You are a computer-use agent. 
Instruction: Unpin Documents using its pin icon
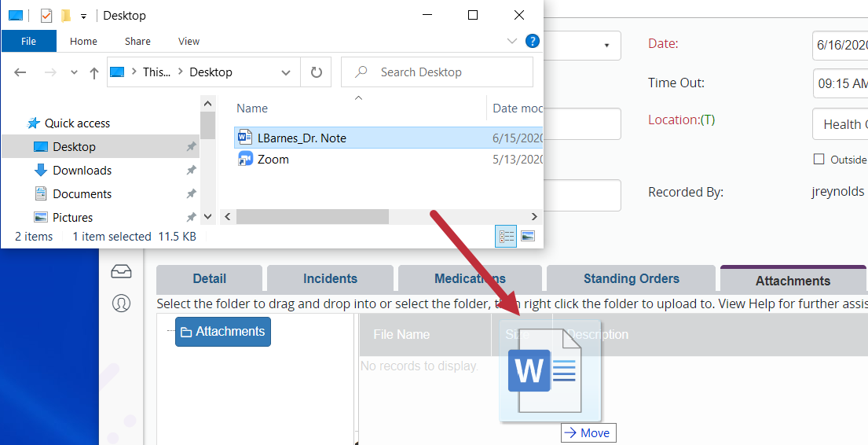(191, 193)
